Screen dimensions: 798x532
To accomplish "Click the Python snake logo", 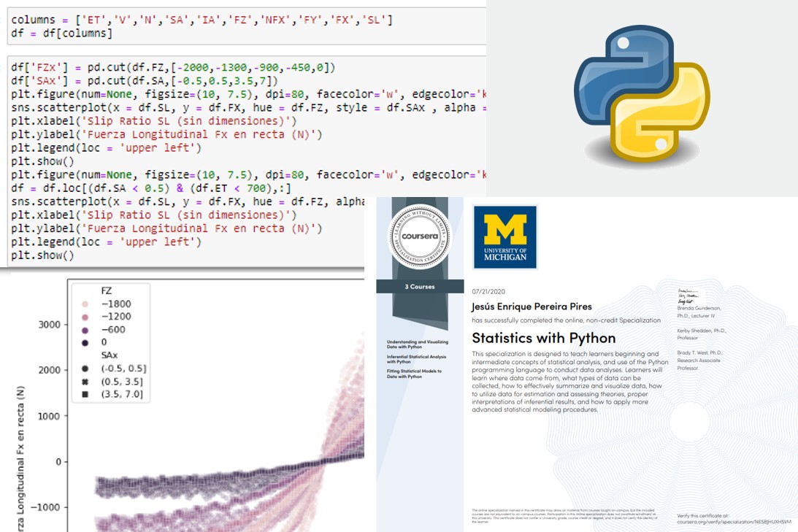I will [641, 94].
